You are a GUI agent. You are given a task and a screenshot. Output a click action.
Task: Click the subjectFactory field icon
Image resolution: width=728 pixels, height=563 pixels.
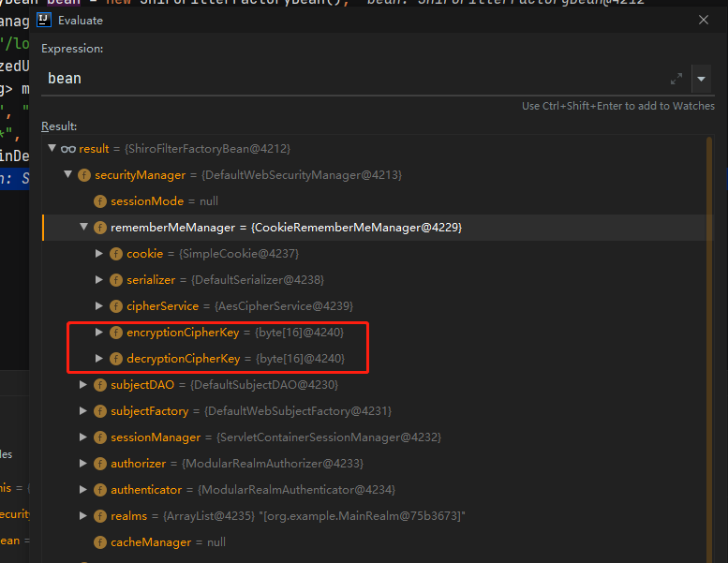100,411
